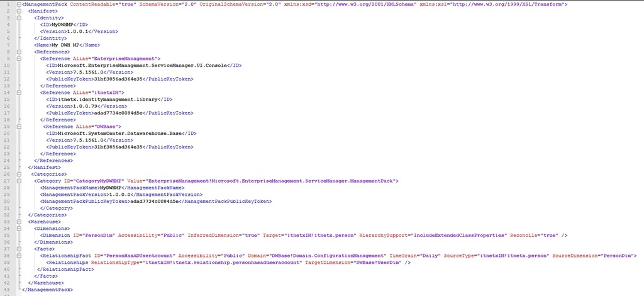Viewport: 644px width, 296px height.
Task: Collapse the Manifest element fold marker
Action: point(19,11)
